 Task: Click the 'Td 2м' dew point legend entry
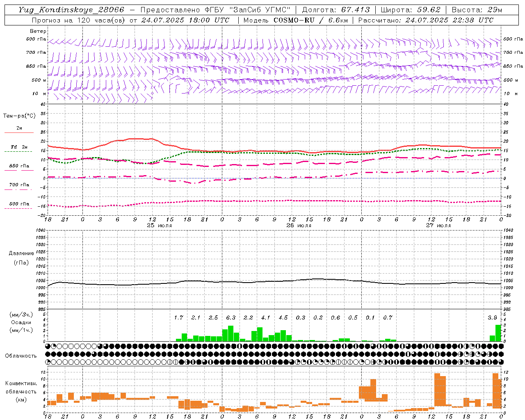[x=19, y=147]
